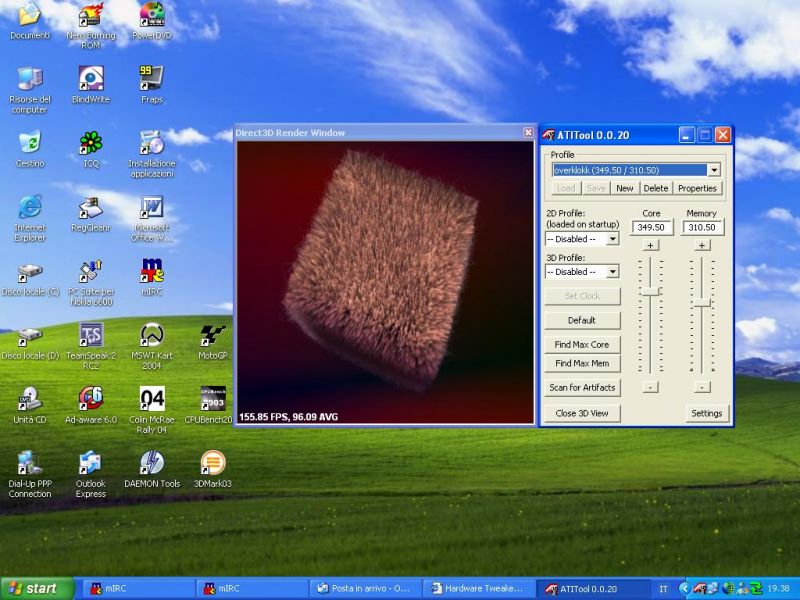Launch MotoGP desktop shortcut
The image size is (800, 600).
click(x=213, y=342)
